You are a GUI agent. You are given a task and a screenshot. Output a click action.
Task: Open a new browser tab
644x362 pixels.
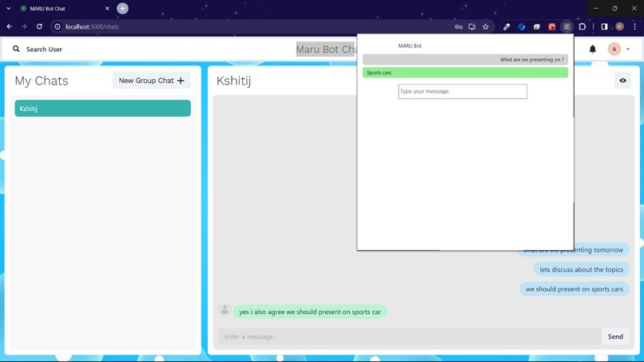[122, 9]
